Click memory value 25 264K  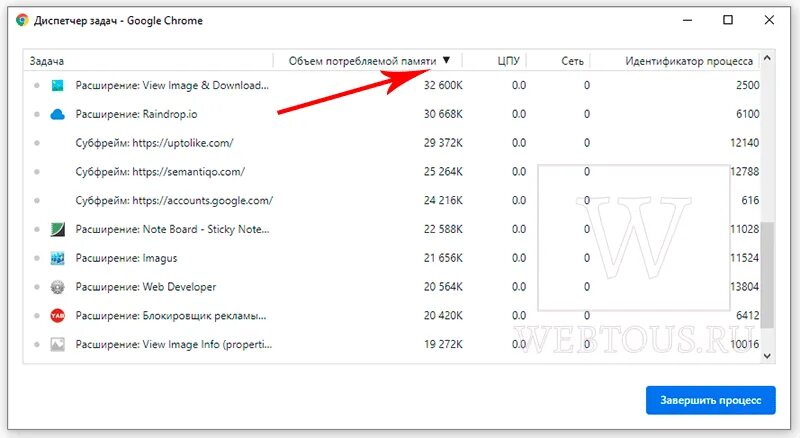(443, 172)
